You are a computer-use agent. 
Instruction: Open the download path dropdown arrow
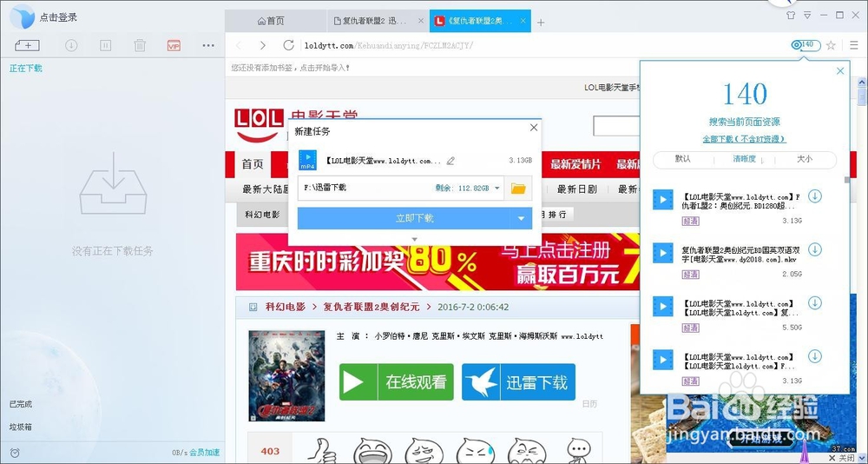(497, 189)
